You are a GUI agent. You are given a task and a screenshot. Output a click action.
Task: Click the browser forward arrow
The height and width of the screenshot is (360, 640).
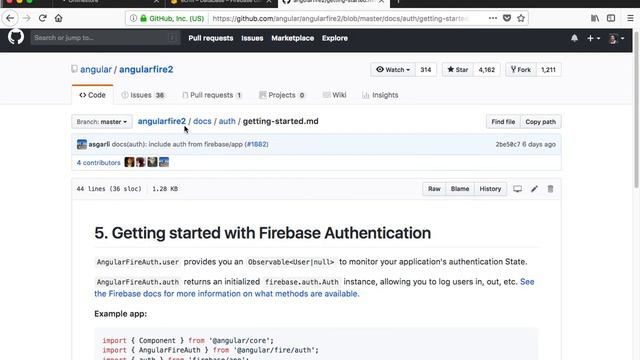coord(27,18)
